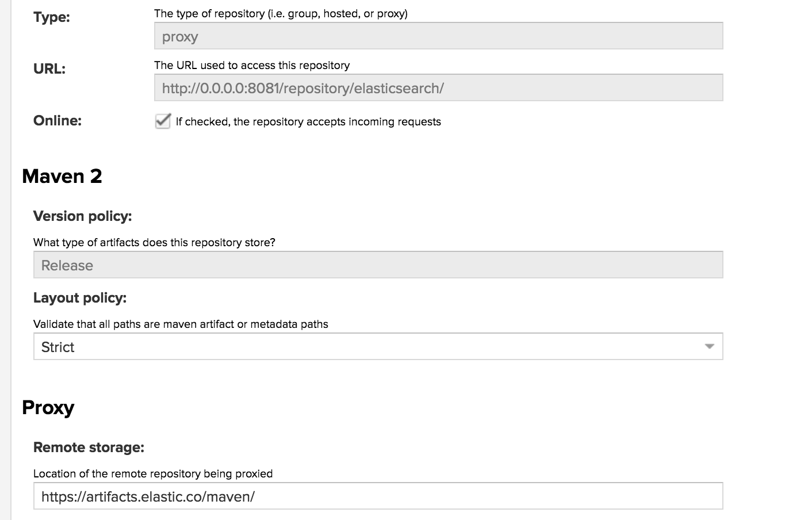
Task: Click the URL field label
Action: (x=49, y=68)
